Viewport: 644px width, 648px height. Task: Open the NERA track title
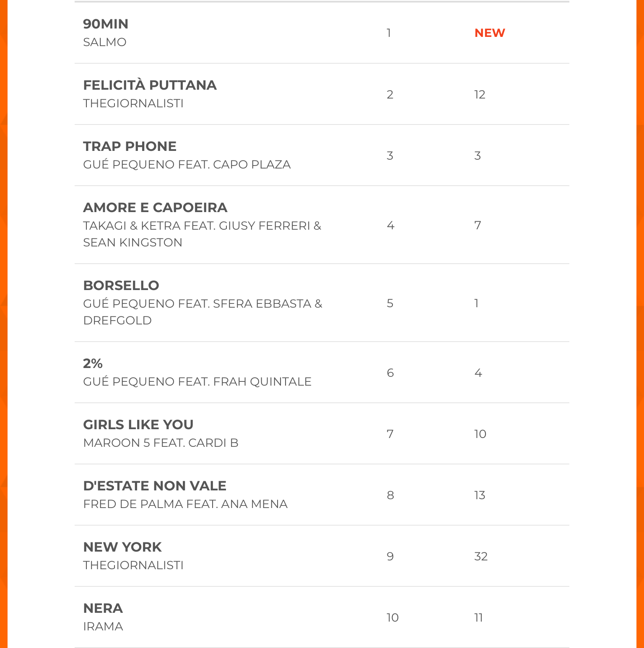[x=103, y=608]
